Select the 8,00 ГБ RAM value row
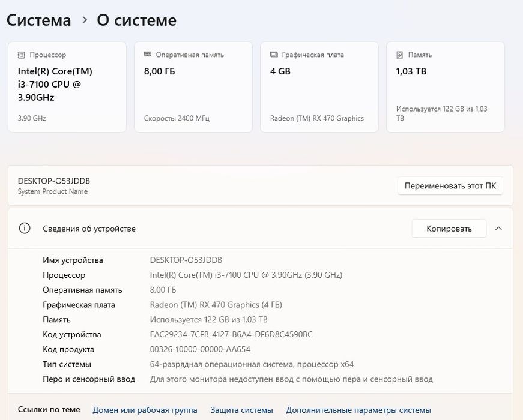The width and height of the screenshot is (523, 420). [x=163, y=290]
